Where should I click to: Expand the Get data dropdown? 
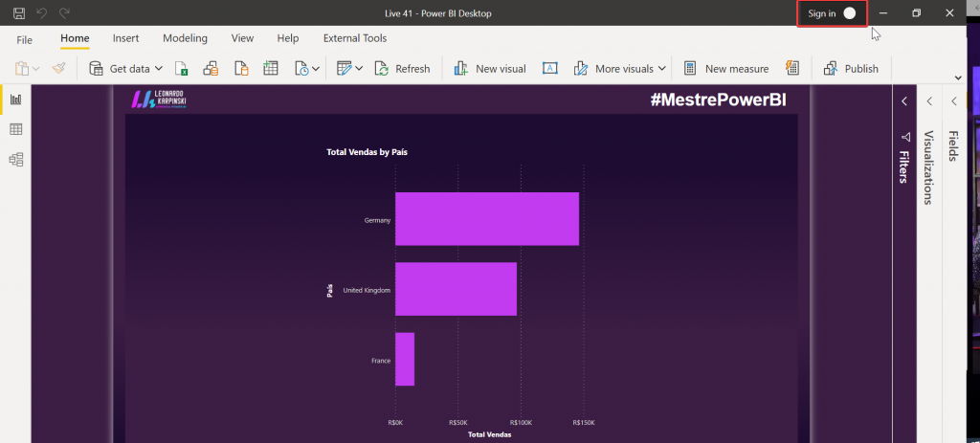coord(158,69)
